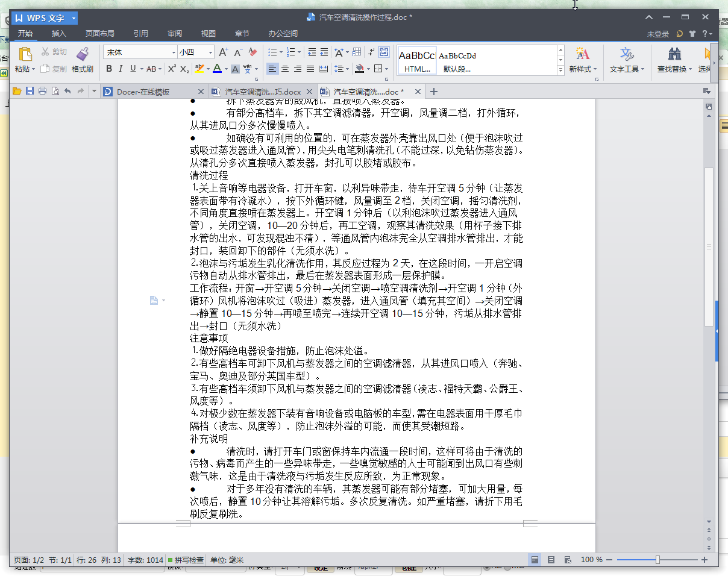Toggle bold formatting (B)
This screenshot has height=576, width=728.
[109, 69]
